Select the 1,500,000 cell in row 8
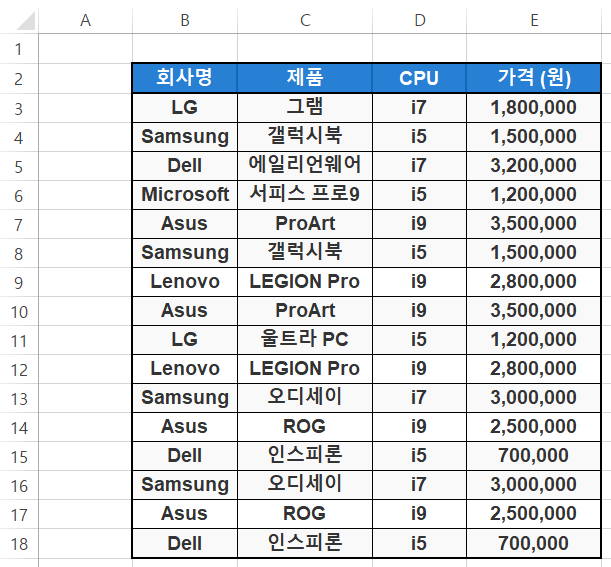 [534, 253]
